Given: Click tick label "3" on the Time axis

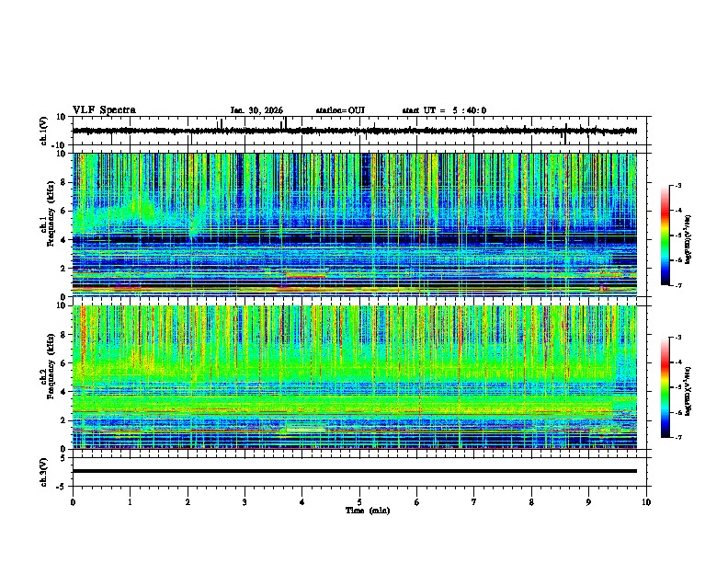Looking at the screenshot, I should click(x=245, y=502).
